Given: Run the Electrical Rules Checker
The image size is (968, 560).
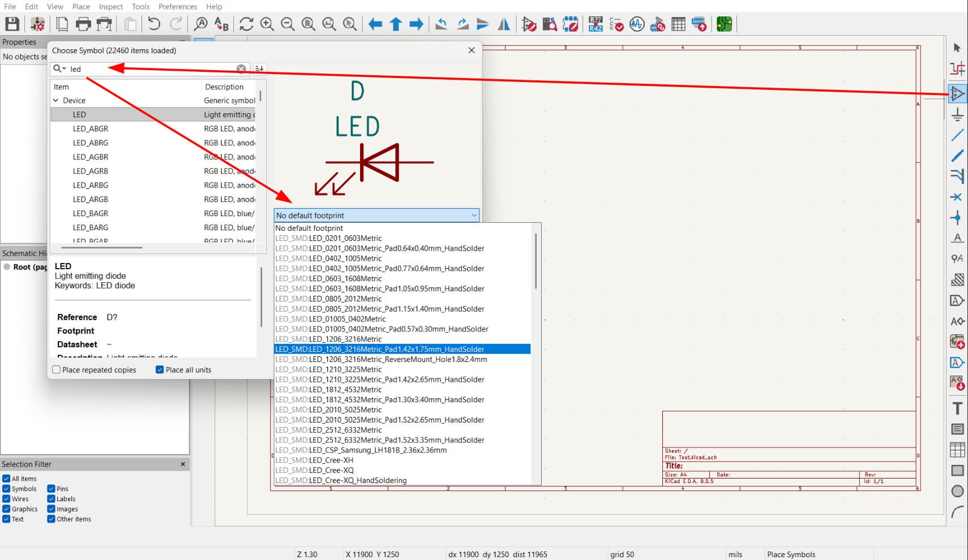Looking at the screenshot, I should 616,24.
